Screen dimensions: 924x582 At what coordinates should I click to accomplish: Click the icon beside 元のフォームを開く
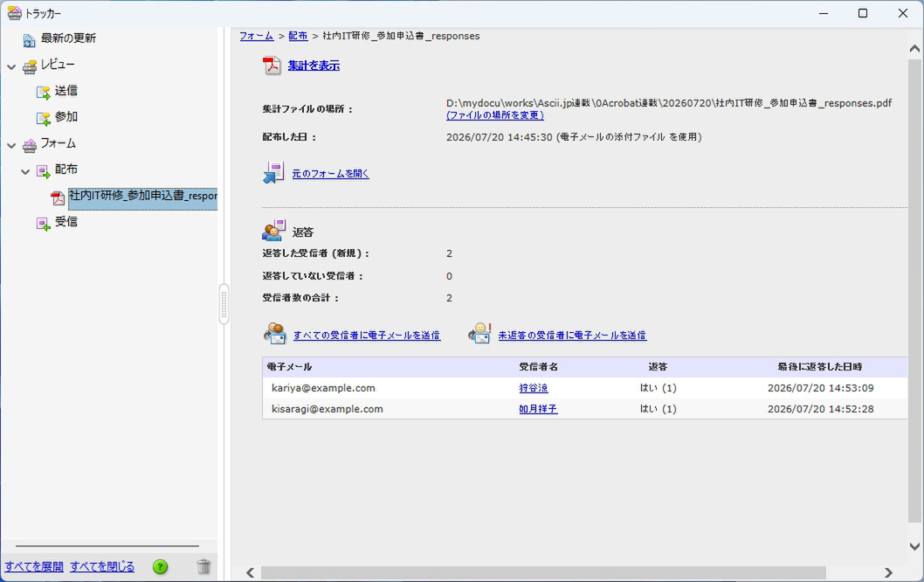(273, 173)
